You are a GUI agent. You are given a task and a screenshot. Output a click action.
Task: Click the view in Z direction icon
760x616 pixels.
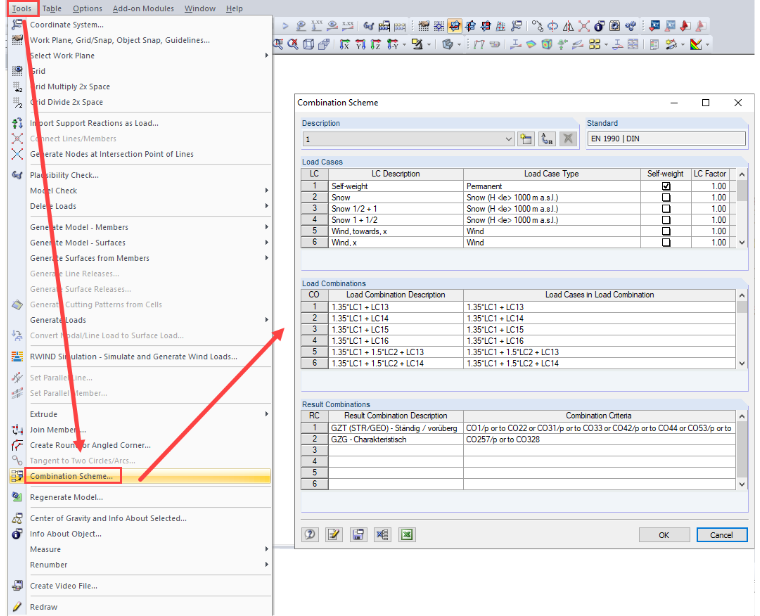376,45
